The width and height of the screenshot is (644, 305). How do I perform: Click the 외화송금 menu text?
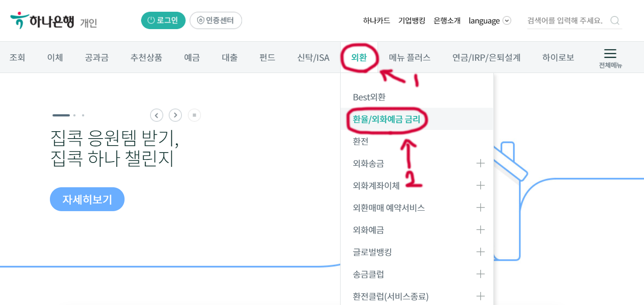[368, 163]
